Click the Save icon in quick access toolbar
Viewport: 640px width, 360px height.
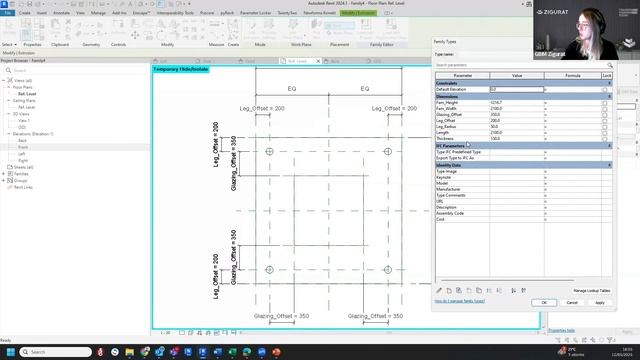pyautogui.click(x=28, y=4)
